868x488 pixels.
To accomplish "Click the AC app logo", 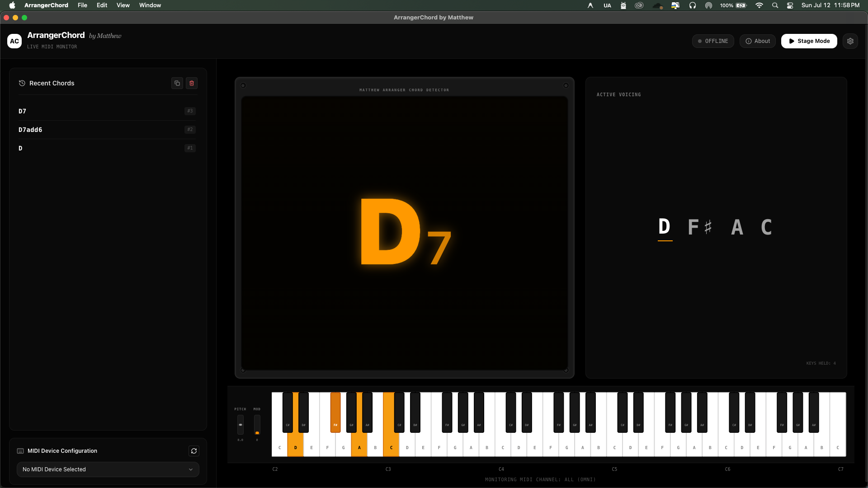I will coord(14,41).
